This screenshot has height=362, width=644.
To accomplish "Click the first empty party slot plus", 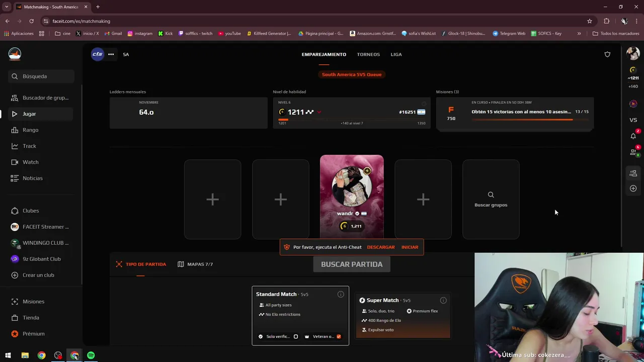I will pyautogui.click(x=212, y=200).
